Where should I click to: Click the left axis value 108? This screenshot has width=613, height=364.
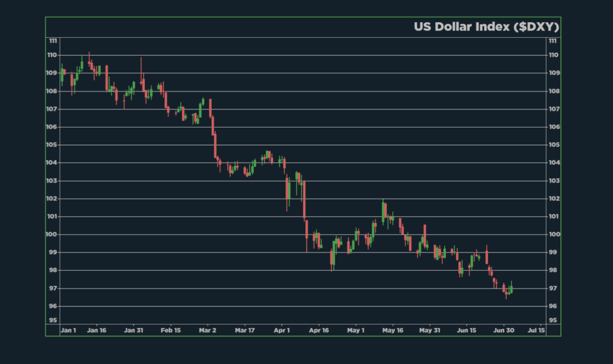pos(51,92)
